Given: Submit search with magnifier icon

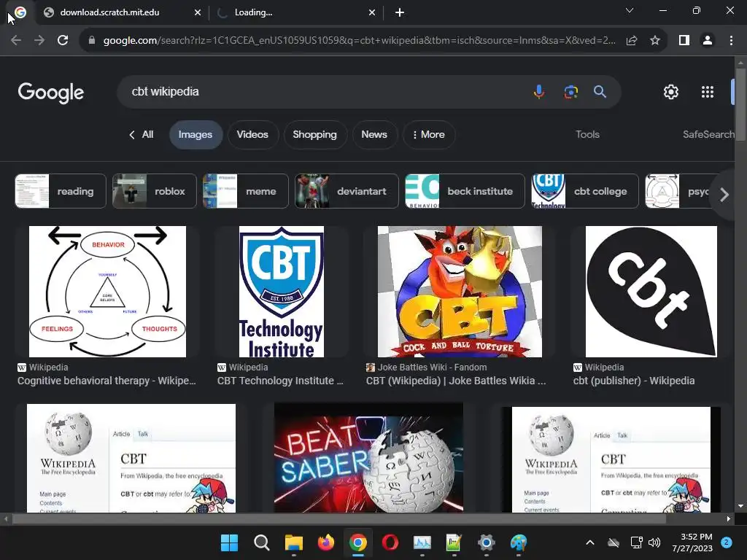Looking at the screenshot, I should [x=600, y=91].
